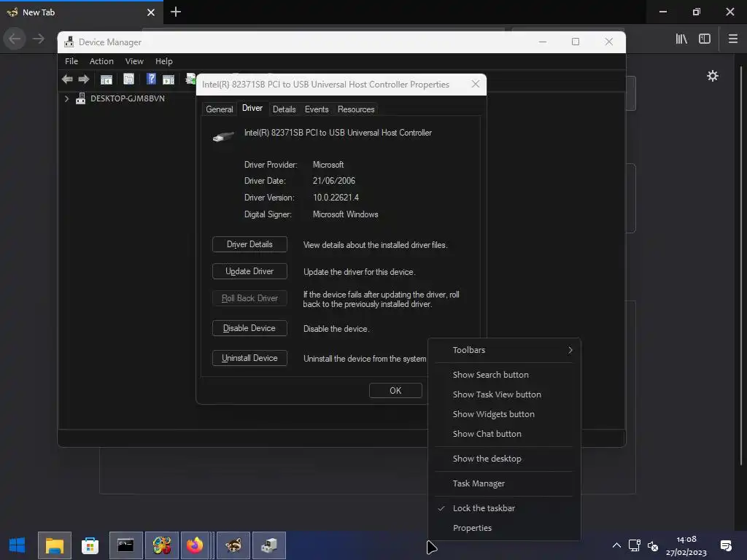Open the Help menu in Device Manager

(x=164, y=61)
